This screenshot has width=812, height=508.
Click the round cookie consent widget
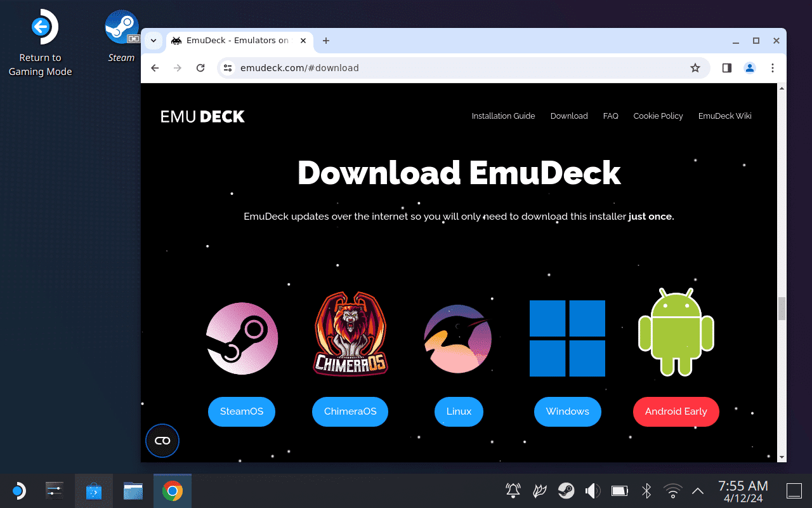click(x=162, y=441)
